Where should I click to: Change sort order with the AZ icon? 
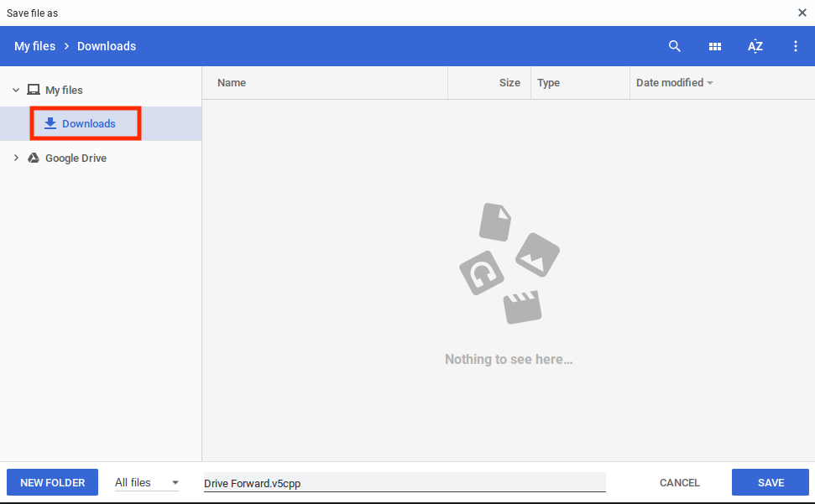click(x=755, y=46)
